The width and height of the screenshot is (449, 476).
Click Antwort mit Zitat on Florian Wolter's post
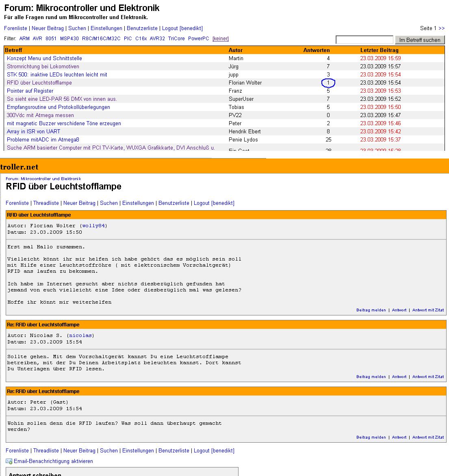point(428,310)
